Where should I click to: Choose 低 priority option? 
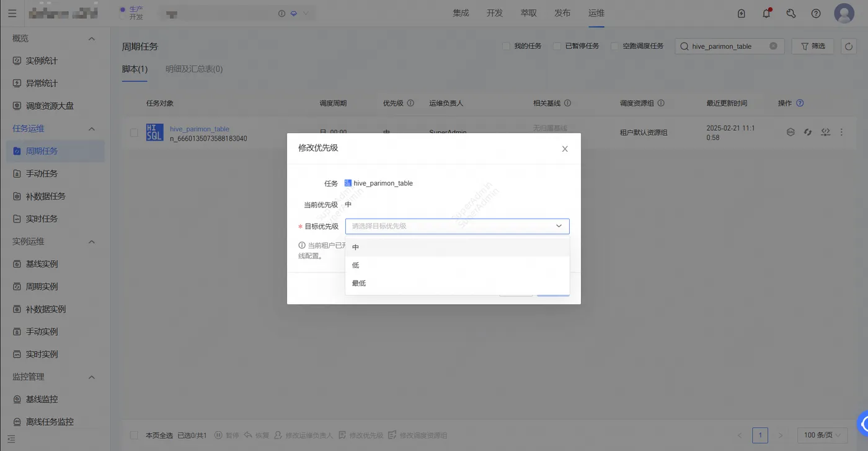click(457, 265)
